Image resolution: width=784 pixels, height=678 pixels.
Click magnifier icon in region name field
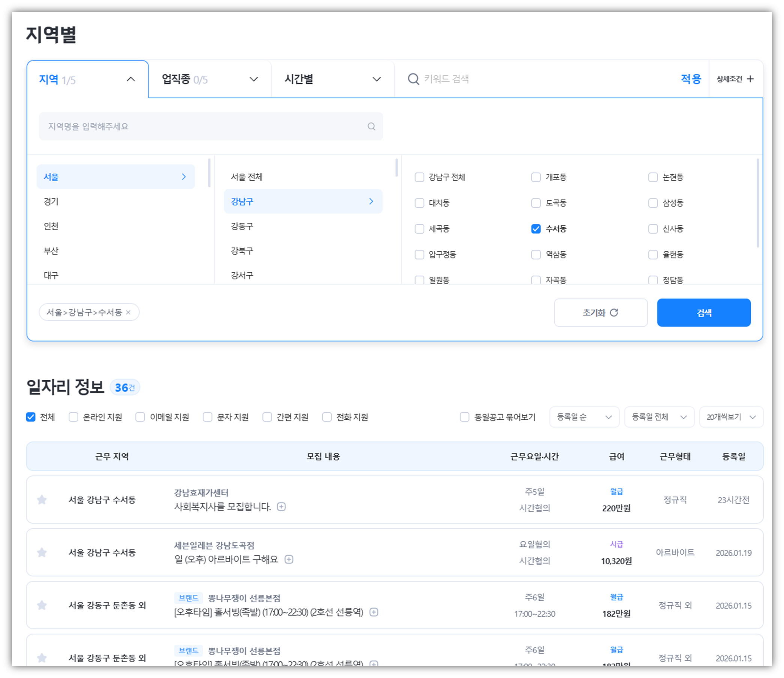click(x=371, y=126)
